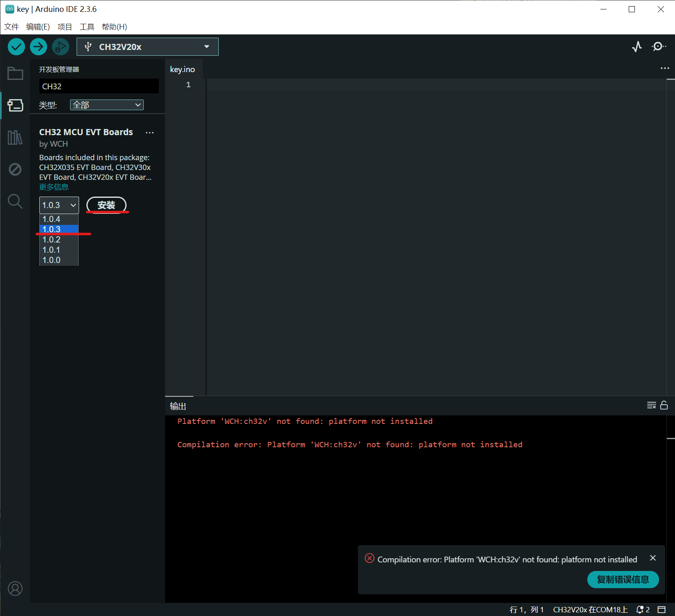The height and width of the screenshot is (616, 675).
Task: Click the clear output icon
Action: pyautogui.click(x=651, y=405)
